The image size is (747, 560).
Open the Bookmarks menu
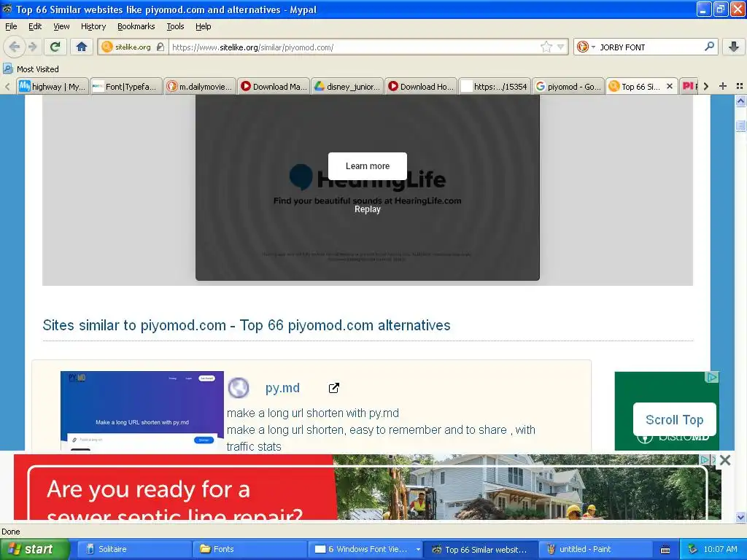point(136,26)
